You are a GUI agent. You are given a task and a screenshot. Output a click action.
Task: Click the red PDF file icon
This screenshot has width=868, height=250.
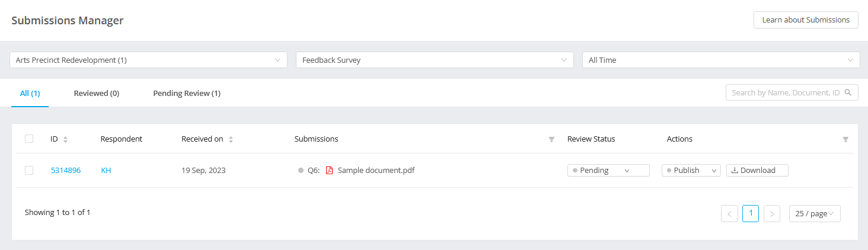330,170
